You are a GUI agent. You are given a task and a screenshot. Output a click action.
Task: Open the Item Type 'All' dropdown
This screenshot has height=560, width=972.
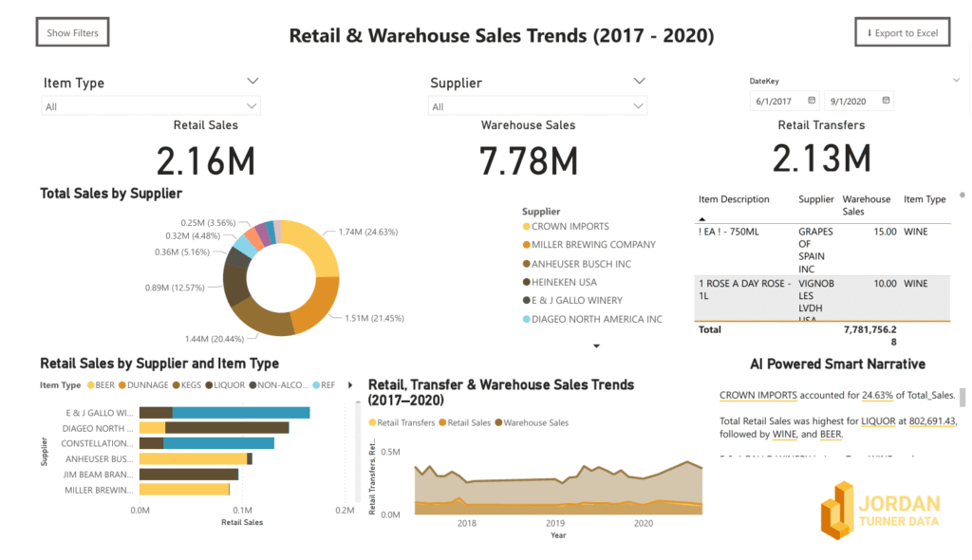[x=151, y=106]
